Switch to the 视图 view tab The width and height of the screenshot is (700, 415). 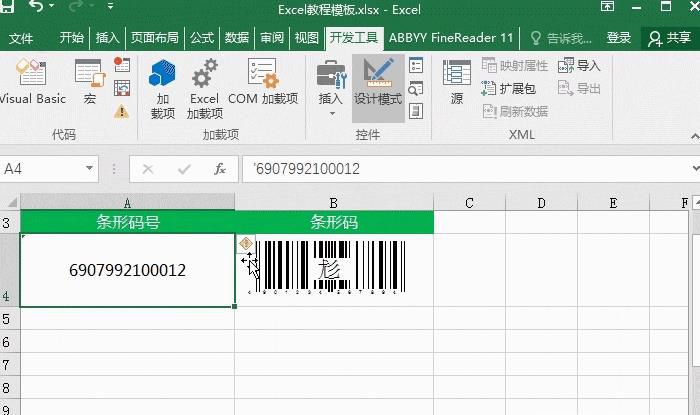coord(307,38)
